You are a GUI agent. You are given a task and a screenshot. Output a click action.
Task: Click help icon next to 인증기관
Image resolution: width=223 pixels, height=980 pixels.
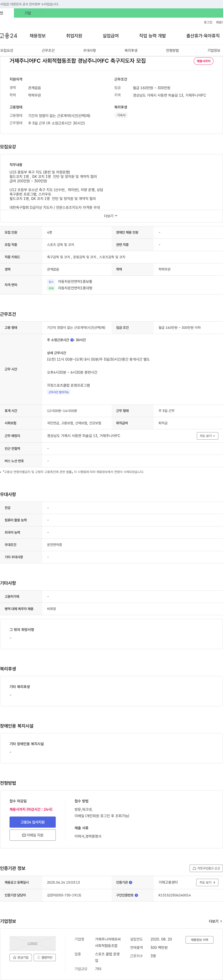point(131,882)
